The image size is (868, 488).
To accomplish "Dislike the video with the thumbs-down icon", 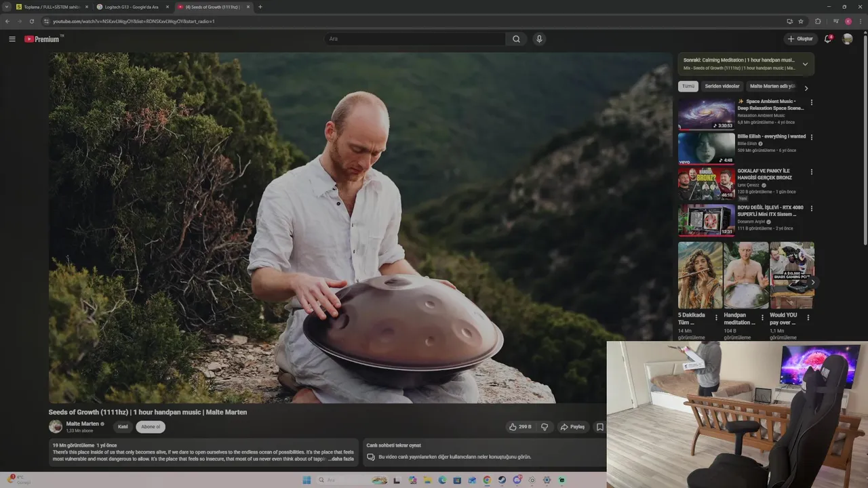I will tap(545, 427).
